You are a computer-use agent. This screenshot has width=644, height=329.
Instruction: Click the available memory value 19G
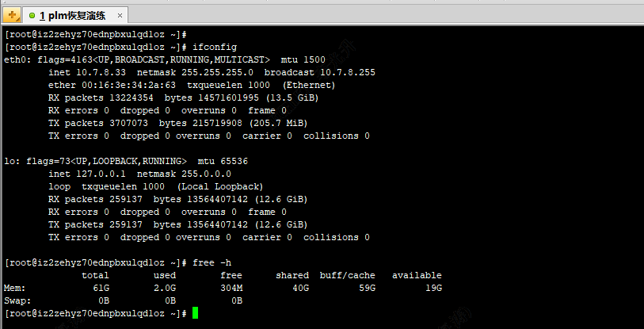[x=433, y=288]
